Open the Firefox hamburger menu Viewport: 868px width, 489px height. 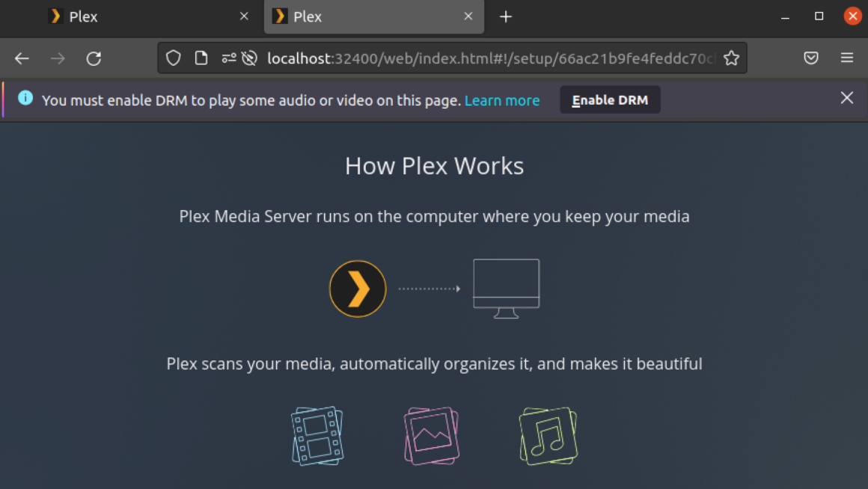[847, 58]
